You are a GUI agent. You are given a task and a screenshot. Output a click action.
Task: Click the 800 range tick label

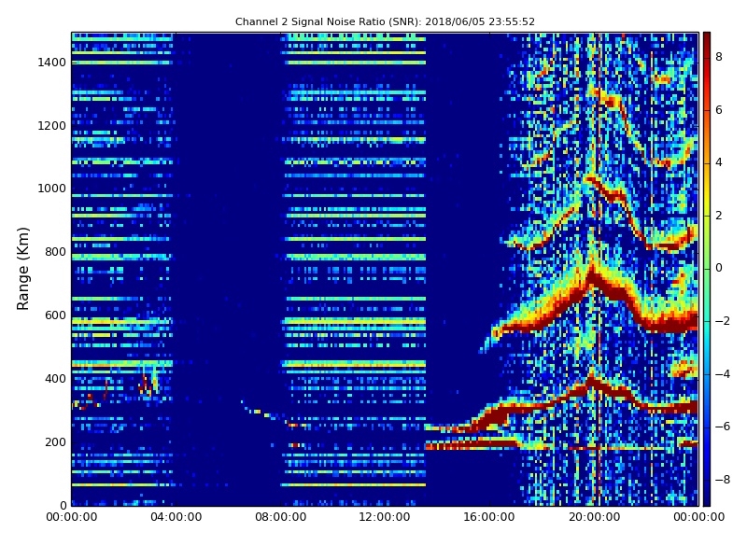click(55, 252)
